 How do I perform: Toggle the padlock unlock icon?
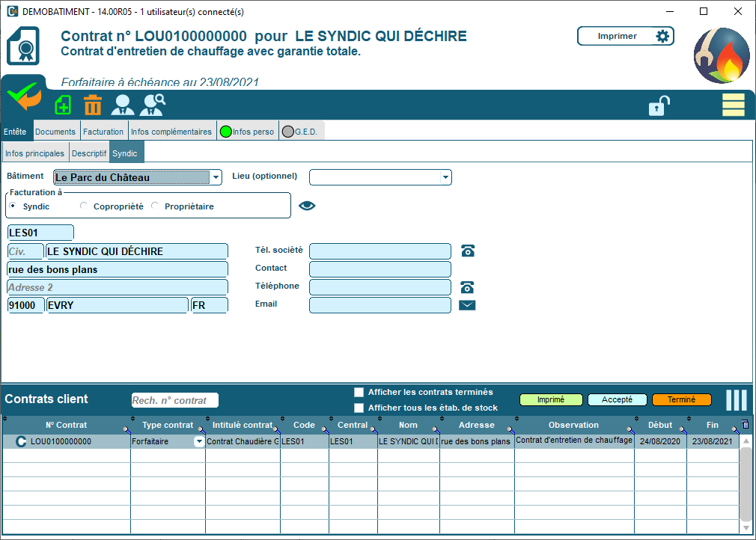(658, 106)
